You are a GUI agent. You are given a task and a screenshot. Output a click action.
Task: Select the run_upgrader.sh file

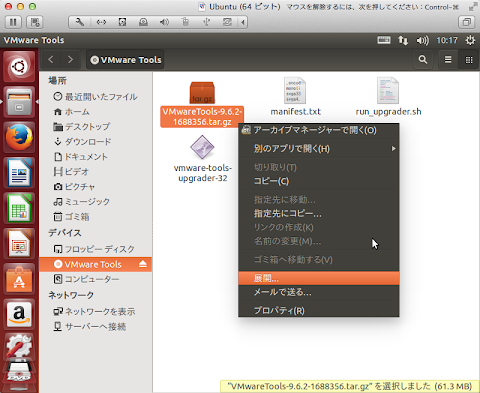(x=388, y=97)
